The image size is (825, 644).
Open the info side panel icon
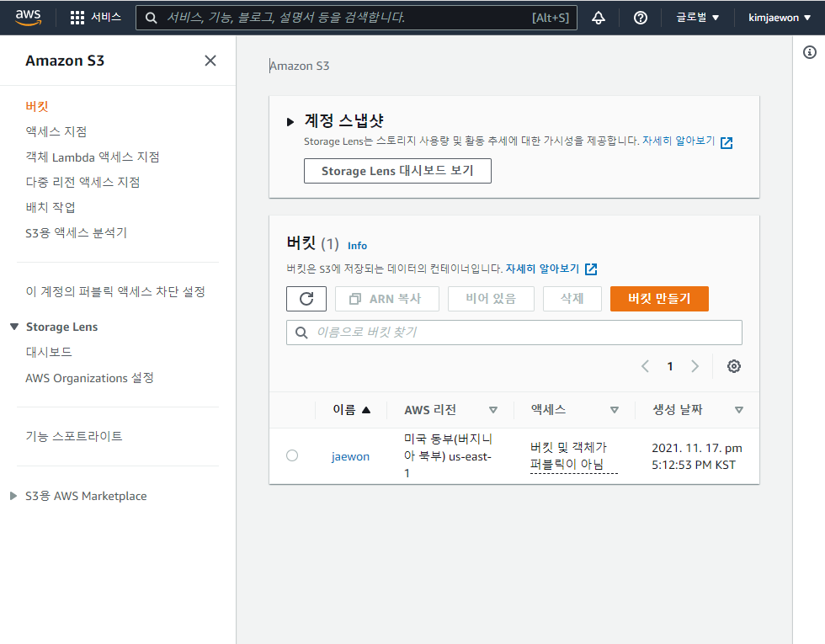[x=810, y=52]
